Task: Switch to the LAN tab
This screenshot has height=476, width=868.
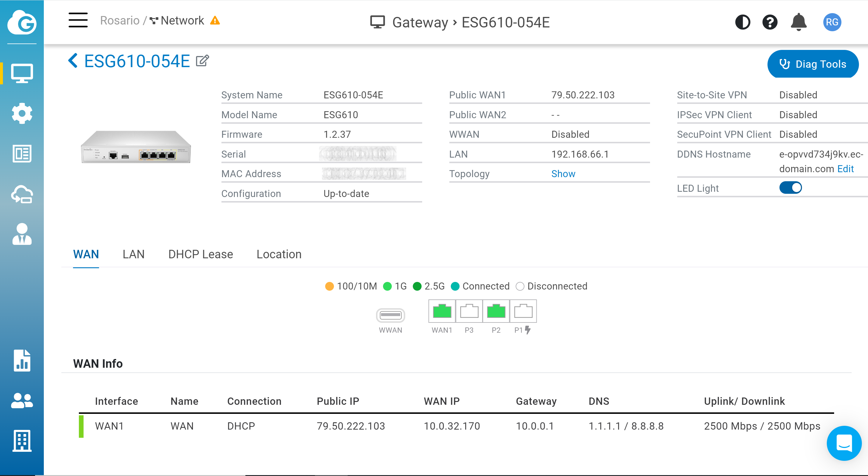Action: coord(133,253)
